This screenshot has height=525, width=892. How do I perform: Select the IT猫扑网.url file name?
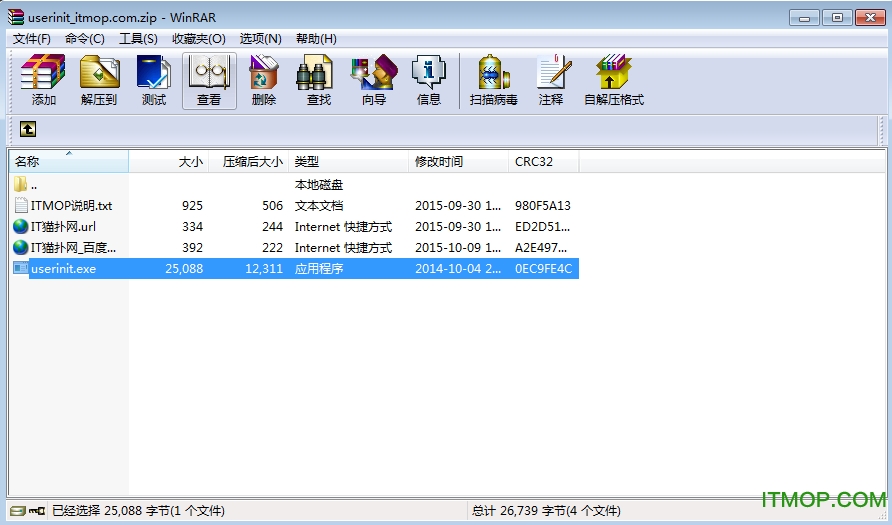click(63, 226)
